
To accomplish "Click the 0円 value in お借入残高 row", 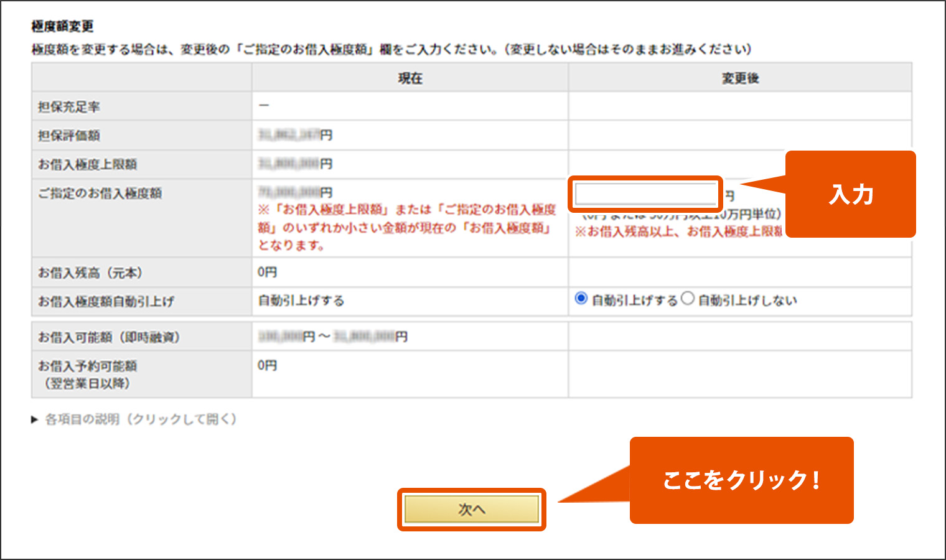I will pos(268,273).
